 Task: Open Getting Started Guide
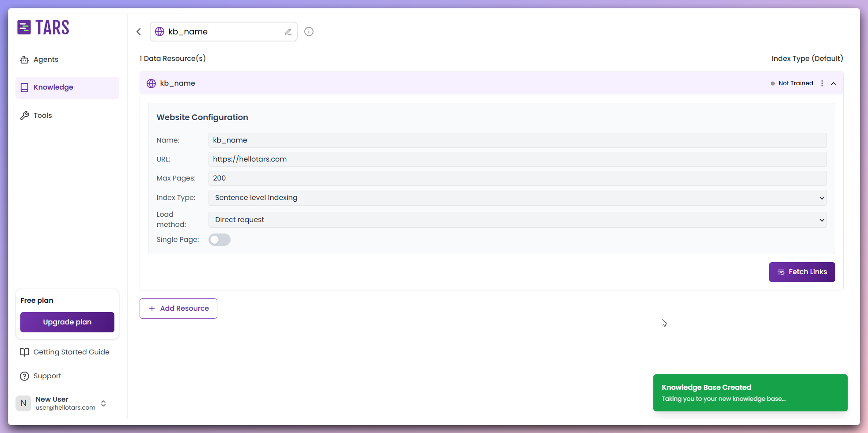[x=65, y=352]
